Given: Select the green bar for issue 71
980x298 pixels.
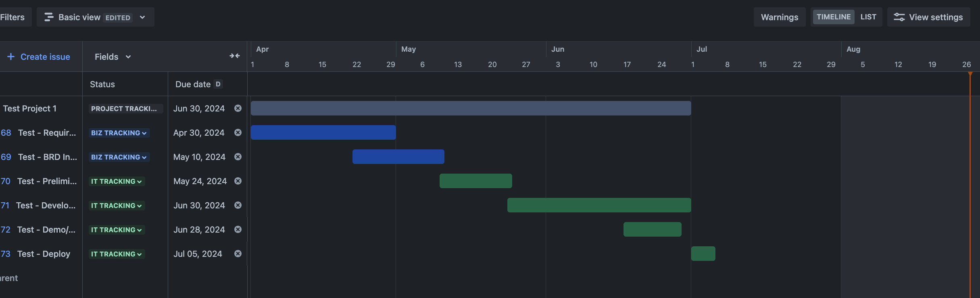Looking at the screenshot, I should click(599, 205).
